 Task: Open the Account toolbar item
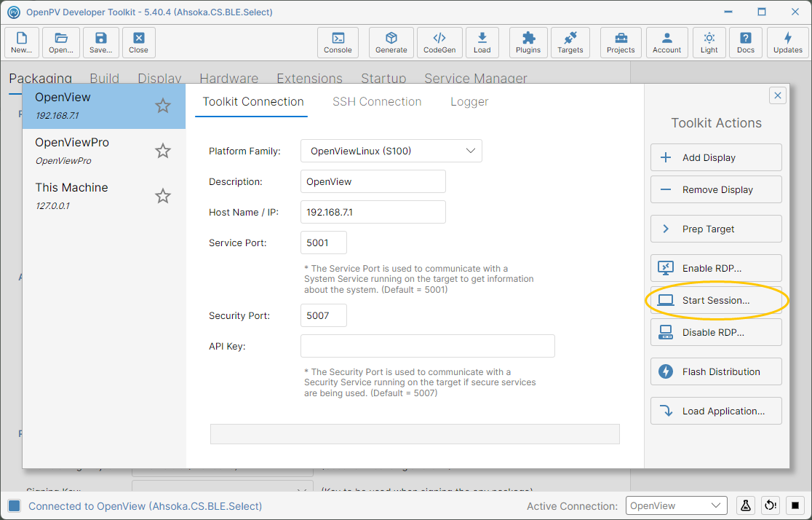(x=667, y=42)
